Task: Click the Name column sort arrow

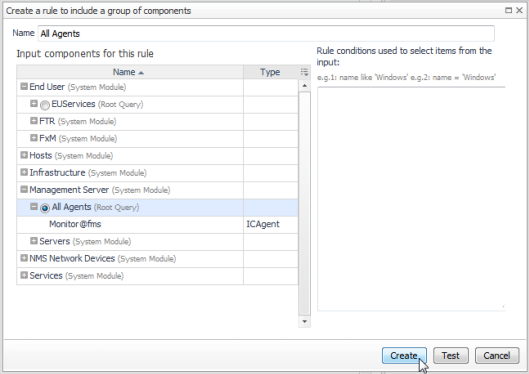Action: (x=141, y=73)
